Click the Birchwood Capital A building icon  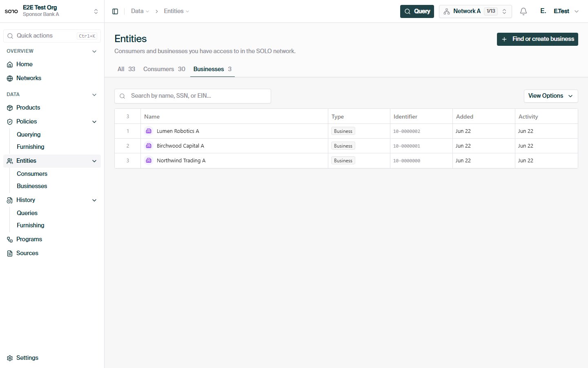[x=149, y=146]
